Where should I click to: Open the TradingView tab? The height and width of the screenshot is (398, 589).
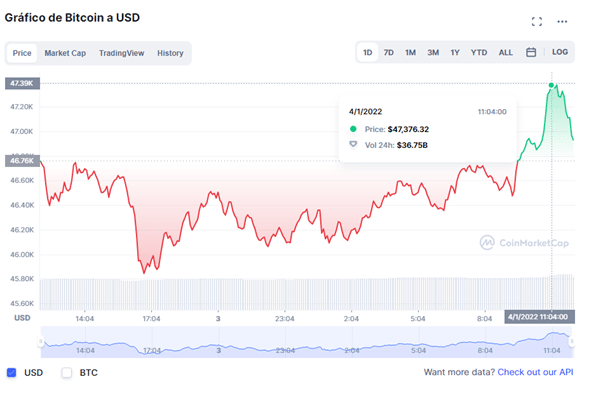(x=121, y=53)
